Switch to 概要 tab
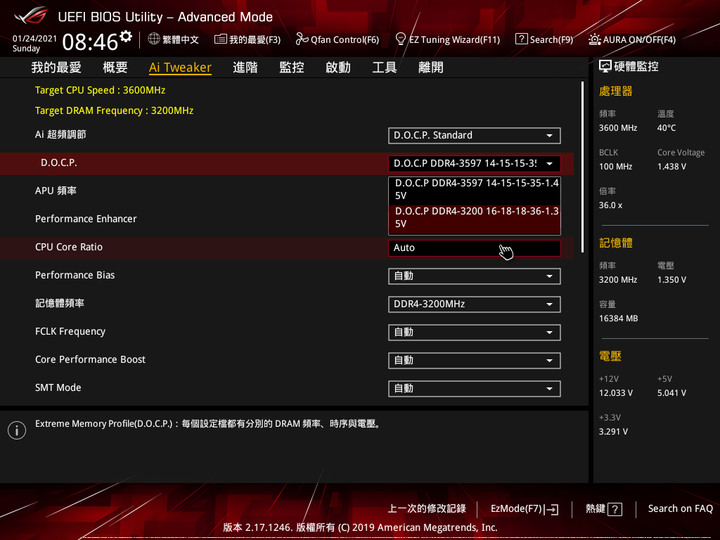Viewport: 720px width, 540px height. pyautogui.click(x=115, y=68)
